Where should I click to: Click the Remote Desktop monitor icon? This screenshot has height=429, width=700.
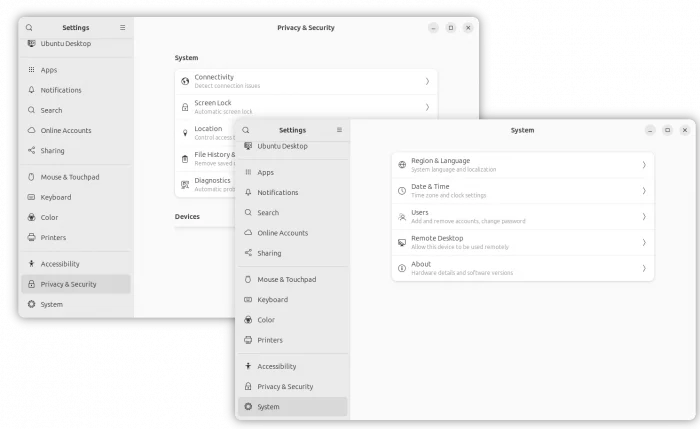click(x=402, y=242)
